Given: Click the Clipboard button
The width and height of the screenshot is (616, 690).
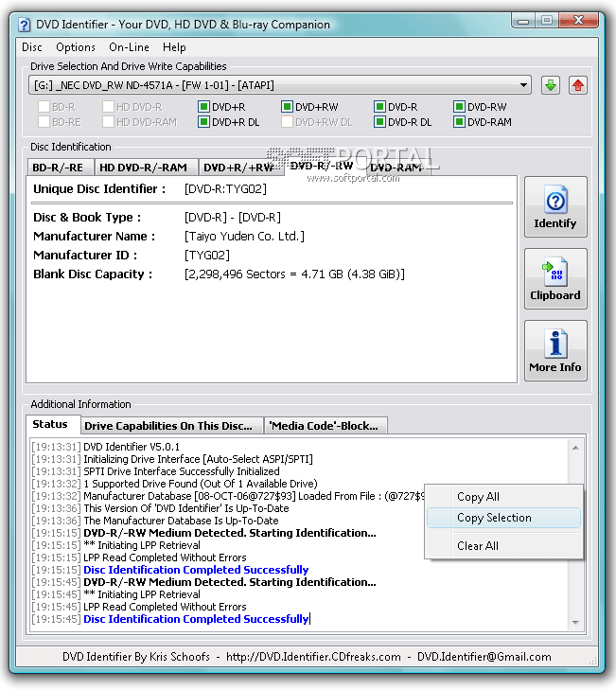Looking at the screenshot, I should coord(555,278).
